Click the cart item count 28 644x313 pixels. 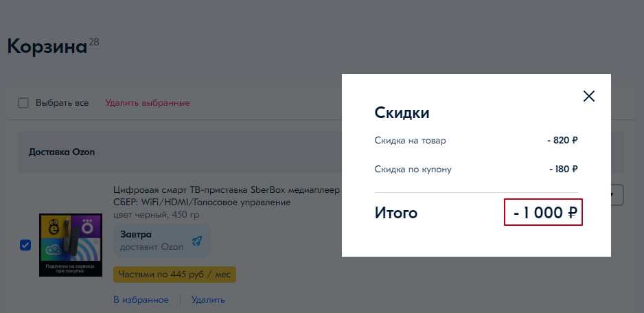(x=94, y=42)
